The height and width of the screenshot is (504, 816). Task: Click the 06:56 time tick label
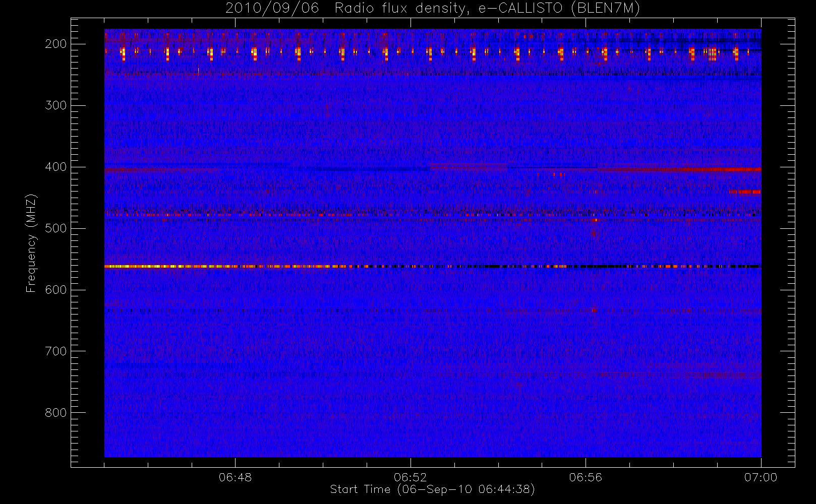point(586,477)
